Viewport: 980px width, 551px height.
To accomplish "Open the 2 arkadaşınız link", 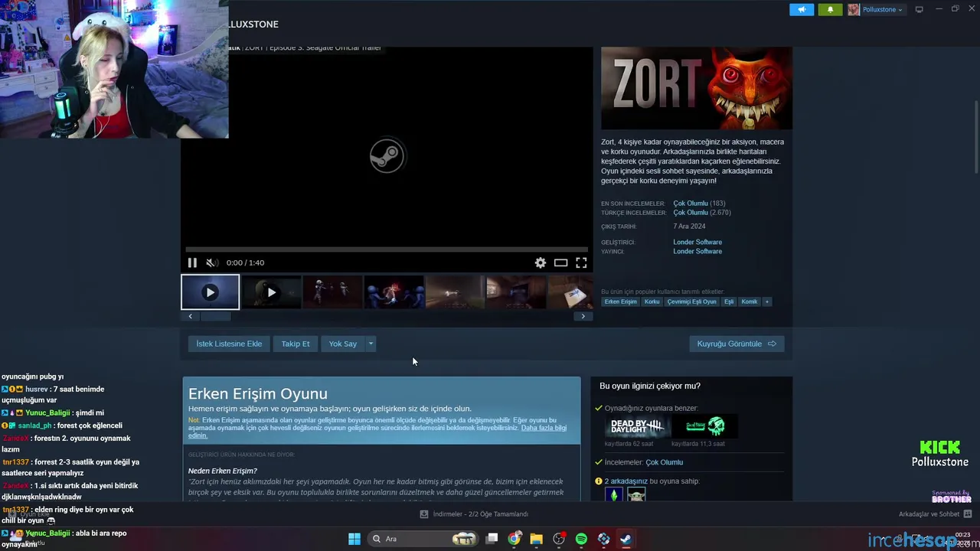I will click(627, 481).
